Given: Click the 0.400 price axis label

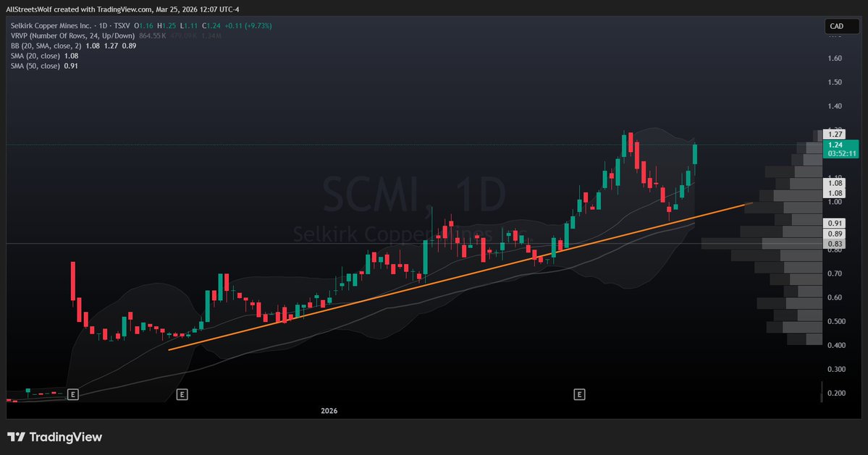Looking at the screenshot, I should 836,346.
